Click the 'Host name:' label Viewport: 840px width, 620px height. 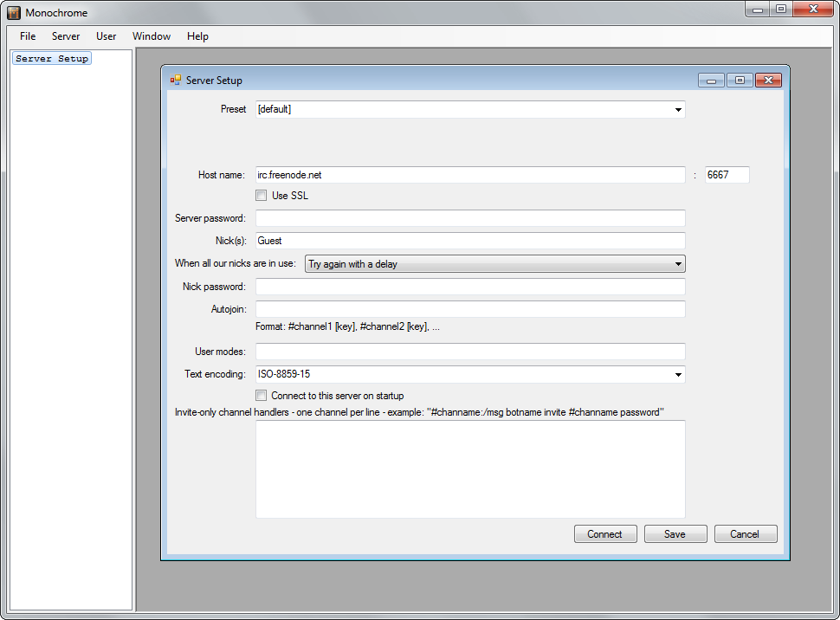[221, 175]
